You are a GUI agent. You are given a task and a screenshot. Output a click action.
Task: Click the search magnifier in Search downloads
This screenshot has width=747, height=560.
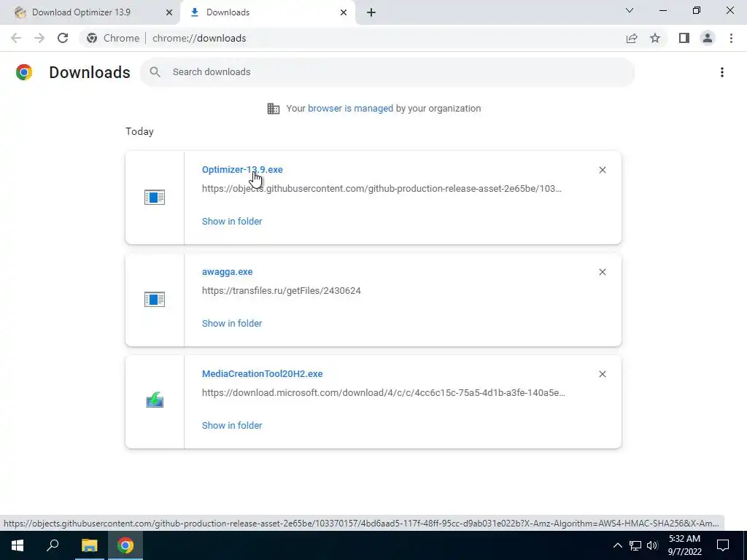click(155, 72)
